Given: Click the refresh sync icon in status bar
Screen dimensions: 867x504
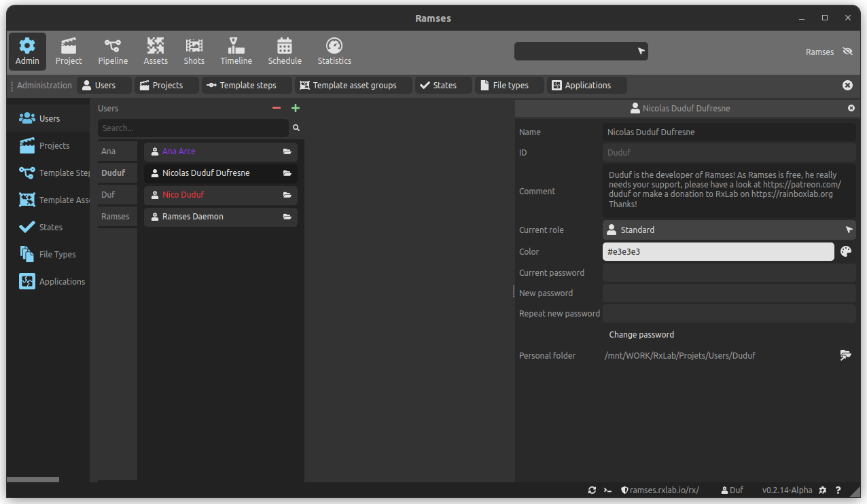Looking at the screenshot, I should click(592, 490).
